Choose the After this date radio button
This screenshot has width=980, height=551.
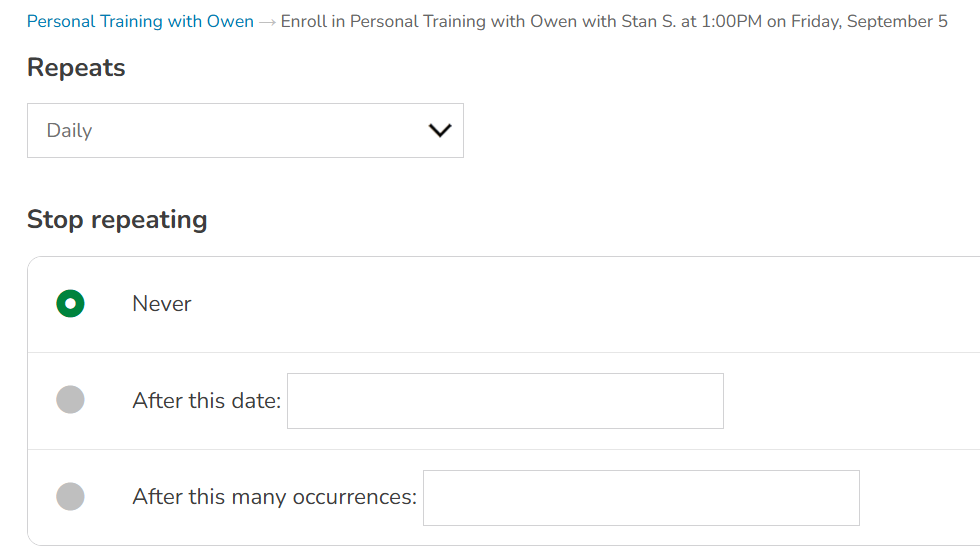[x=70, y=400]
